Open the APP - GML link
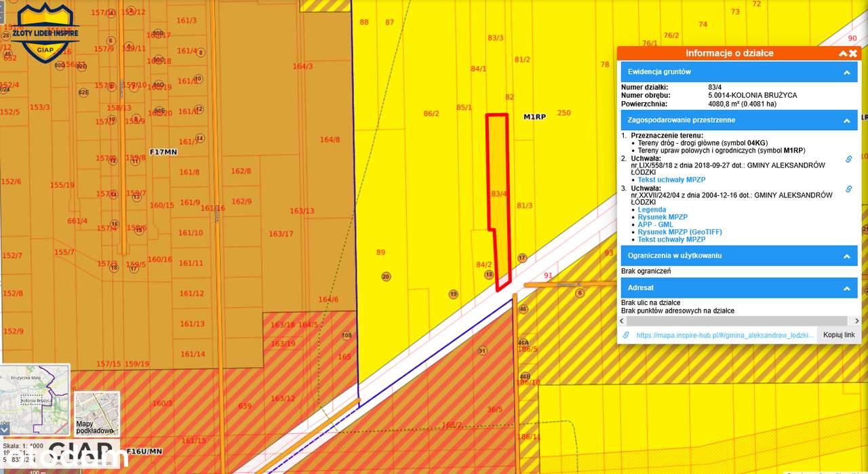Image resolution: width=868 pixels, height=474 pixels. (655, 224)
